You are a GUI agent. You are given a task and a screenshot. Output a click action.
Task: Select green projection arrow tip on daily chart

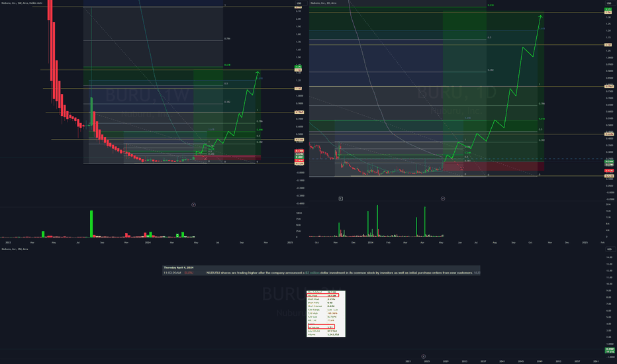coord(540,16)
